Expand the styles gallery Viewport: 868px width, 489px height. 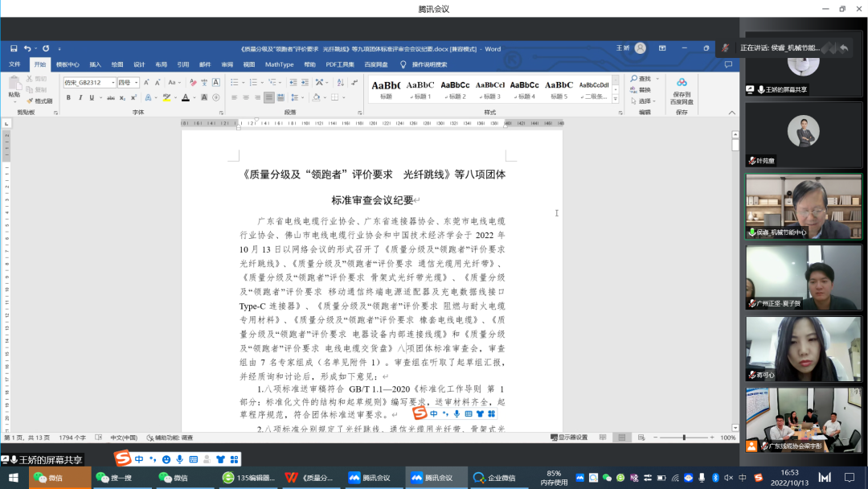[617, 99]
